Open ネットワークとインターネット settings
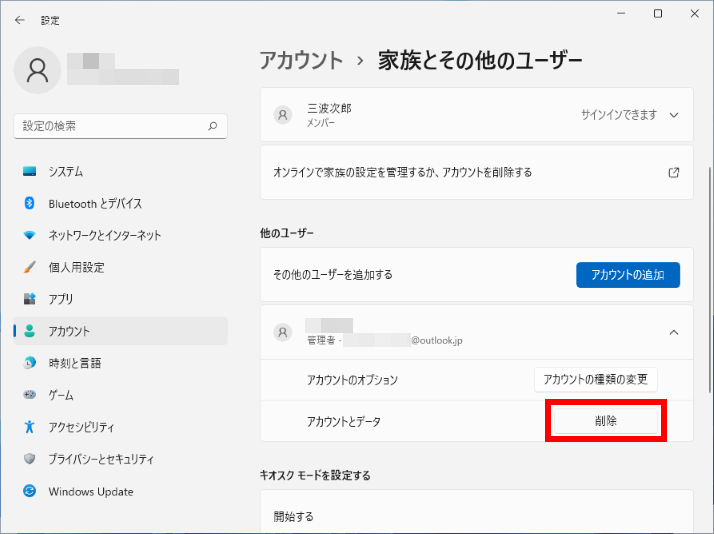Image resolution: width=714 pixels, height=534 pixels. pyautogui.click(x=121, y=235)
